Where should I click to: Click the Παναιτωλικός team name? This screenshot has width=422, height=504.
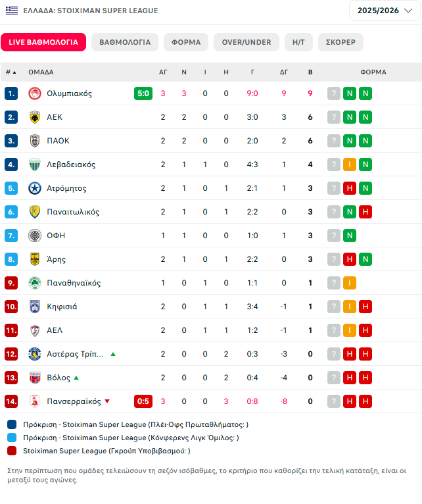tap(73, 212)
